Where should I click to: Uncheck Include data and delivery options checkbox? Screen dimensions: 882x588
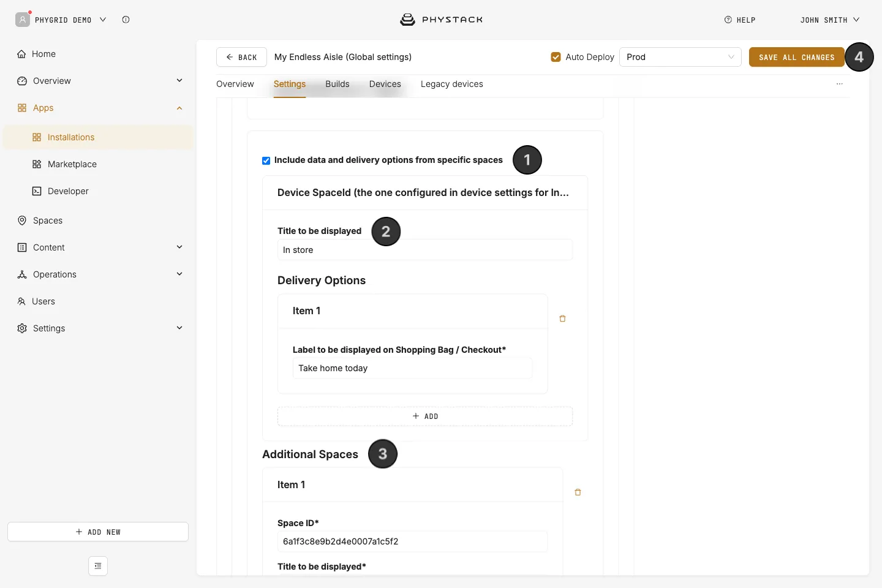(266, 160)
